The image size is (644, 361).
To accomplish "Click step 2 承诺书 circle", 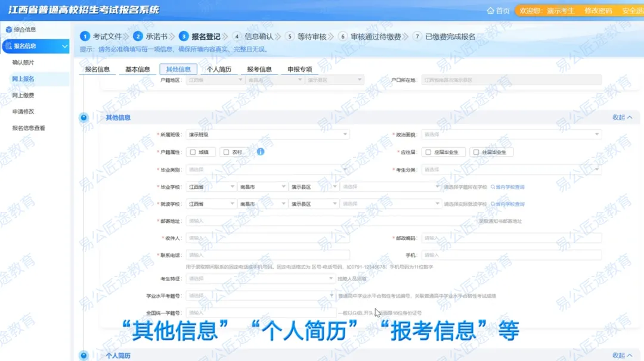I will pyautogui.click(x=138, y=36).
